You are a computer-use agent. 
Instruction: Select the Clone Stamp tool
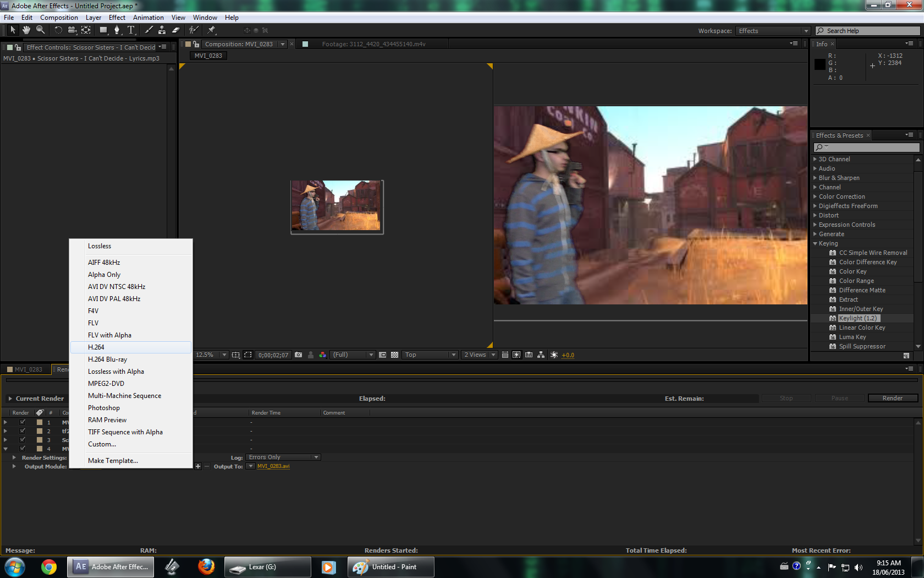pyautogui.click(x=162, y=30)
